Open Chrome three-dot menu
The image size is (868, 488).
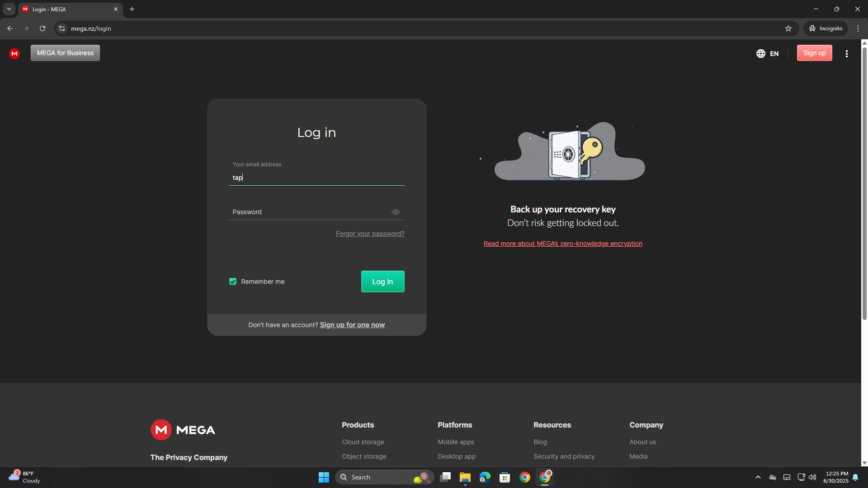(x=858, y=28)
